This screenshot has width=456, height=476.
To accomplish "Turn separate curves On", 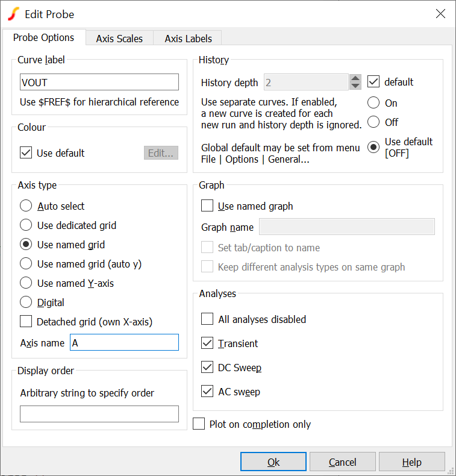I will coord(373,103).
